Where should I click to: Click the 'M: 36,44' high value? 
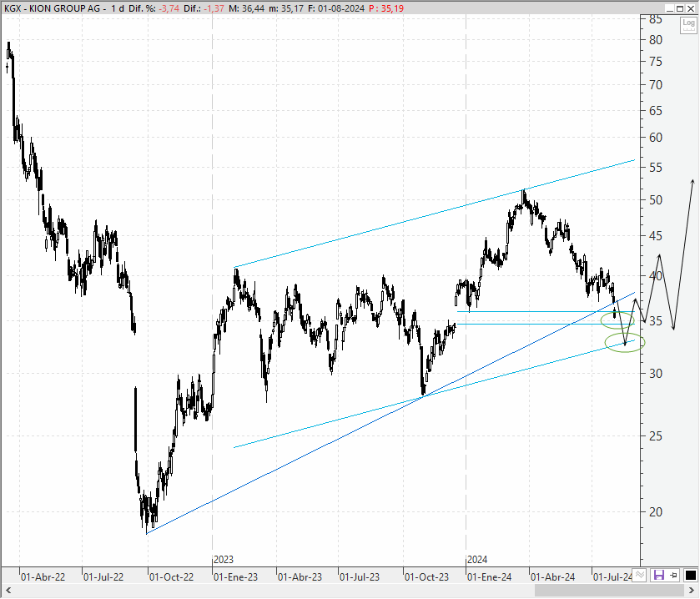[x=246, y=8]
